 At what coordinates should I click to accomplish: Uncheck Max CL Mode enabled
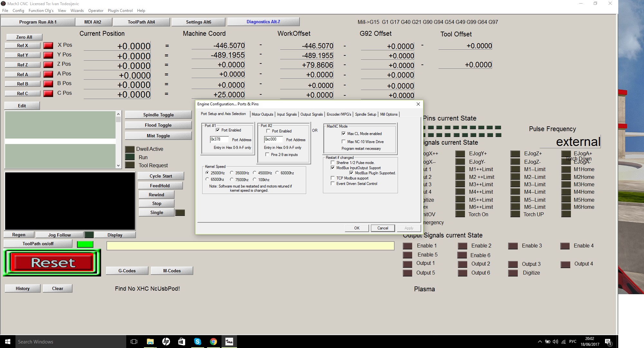[344, 133]
